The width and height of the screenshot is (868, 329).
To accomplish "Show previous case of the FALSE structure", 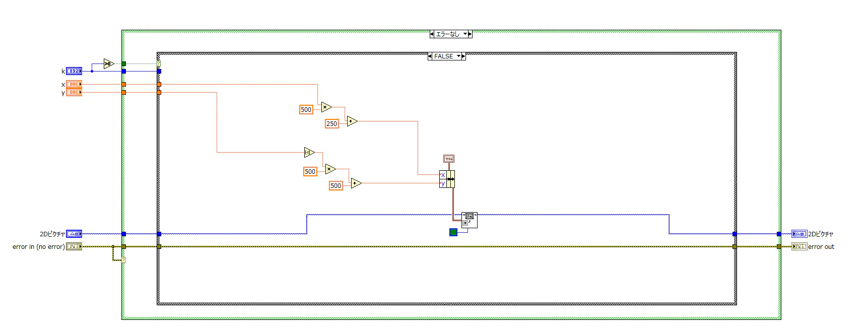I will 430,56.
